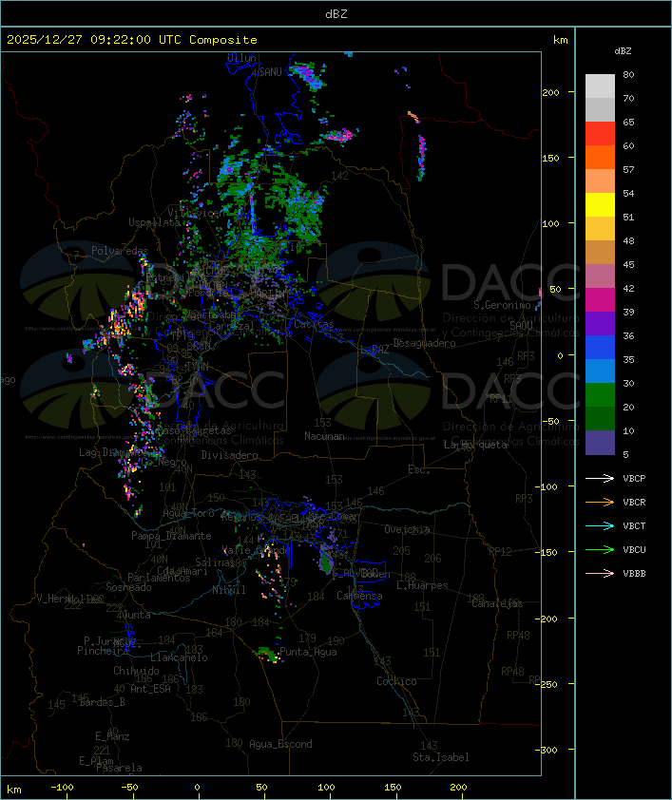
Task: Pick the magenta 39-42 dBZ legend swatch
Action: (600, 299)
